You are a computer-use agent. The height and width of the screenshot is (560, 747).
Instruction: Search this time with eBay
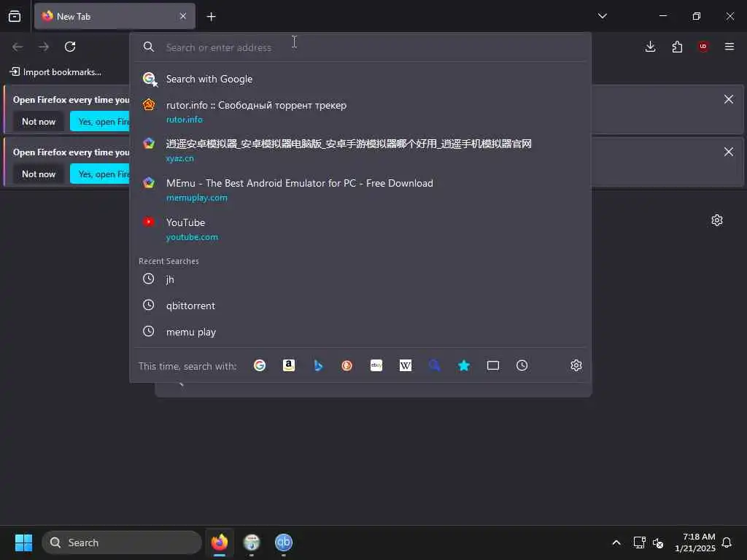pyautogui.click(x=376, y=365)
